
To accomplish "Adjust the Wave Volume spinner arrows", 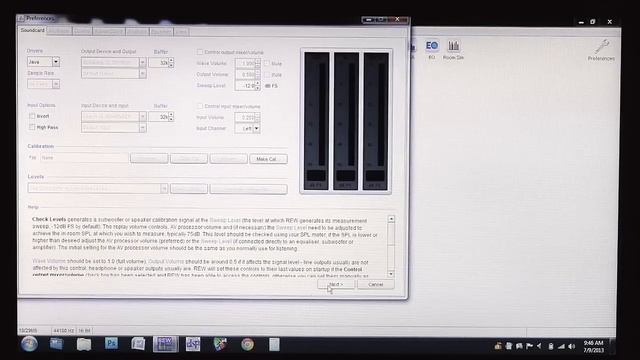I will [x=258, y=63].
